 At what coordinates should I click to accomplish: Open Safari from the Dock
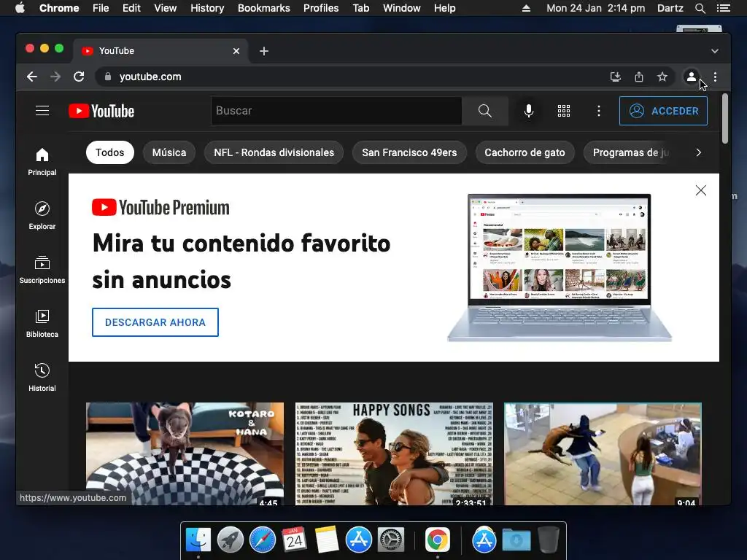tap(263, 540)
